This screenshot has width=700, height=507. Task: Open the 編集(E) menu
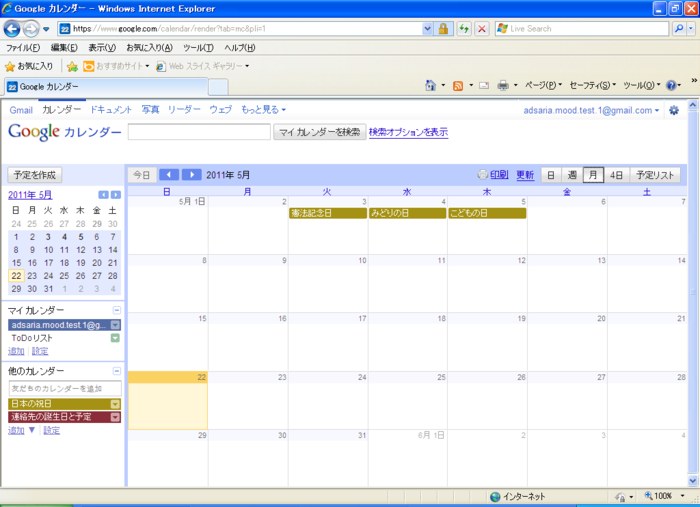[x=64, y=48]
